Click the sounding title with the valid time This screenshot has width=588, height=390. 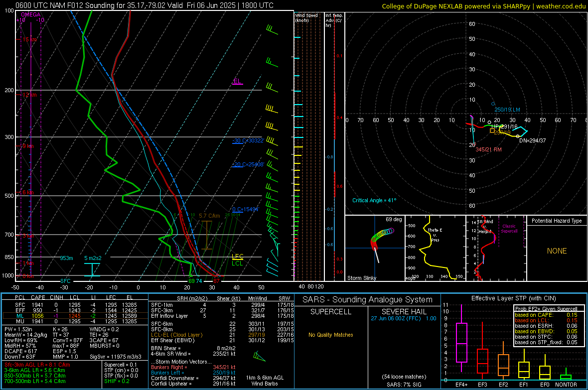tap(145, 5)
